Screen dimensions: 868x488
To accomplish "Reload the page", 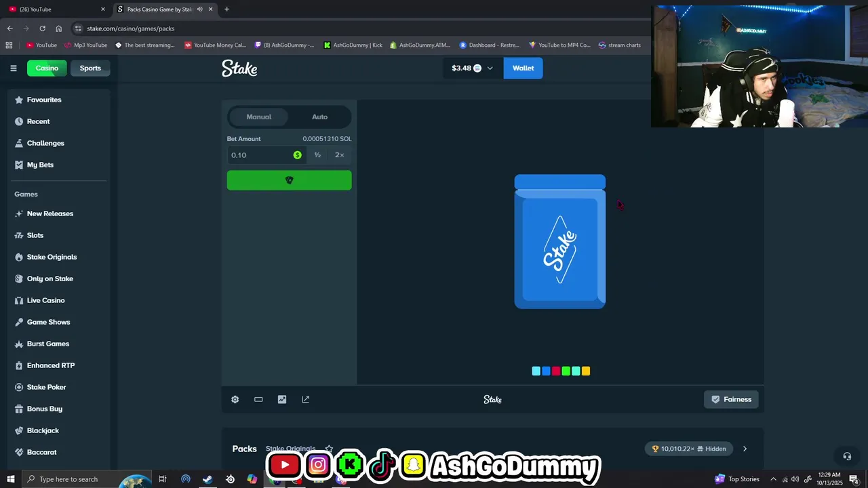I will click(x=42, y=28).
